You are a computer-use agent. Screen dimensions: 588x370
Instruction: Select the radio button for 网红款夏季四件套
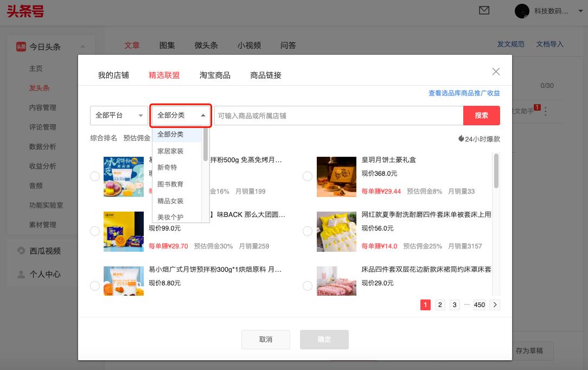click(308, 231)
